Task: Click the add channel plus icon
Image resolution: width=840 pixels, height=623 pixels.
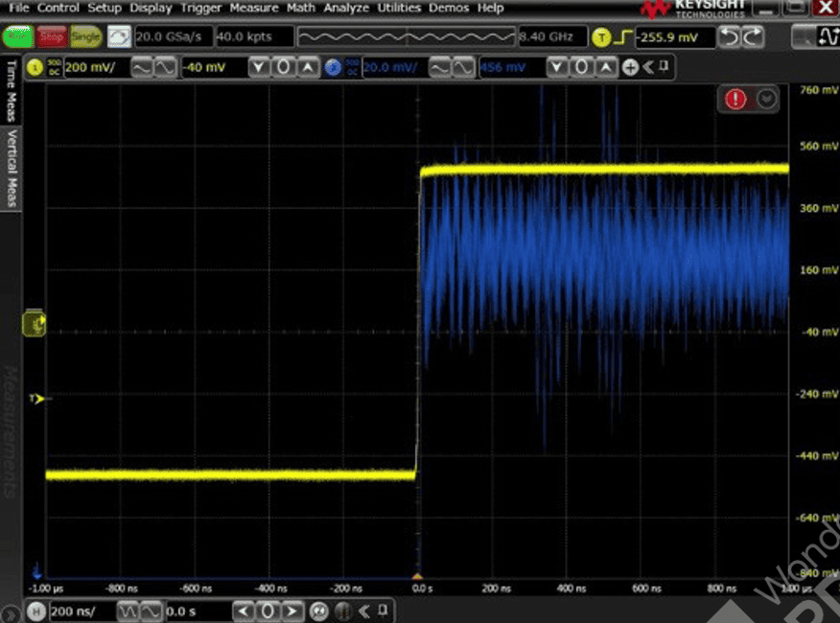Action: pos(630,67)
